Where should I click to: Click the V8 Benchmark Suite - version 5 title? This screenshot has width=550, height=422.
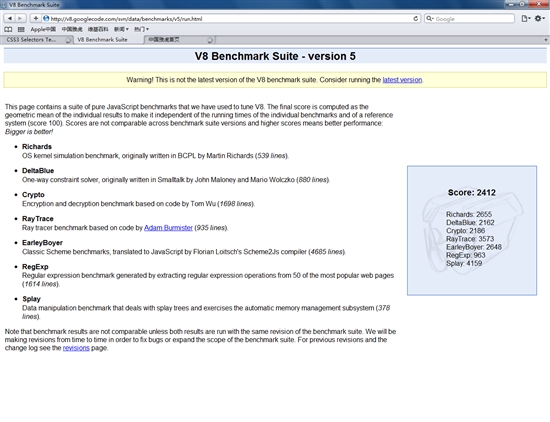point(275,56)
